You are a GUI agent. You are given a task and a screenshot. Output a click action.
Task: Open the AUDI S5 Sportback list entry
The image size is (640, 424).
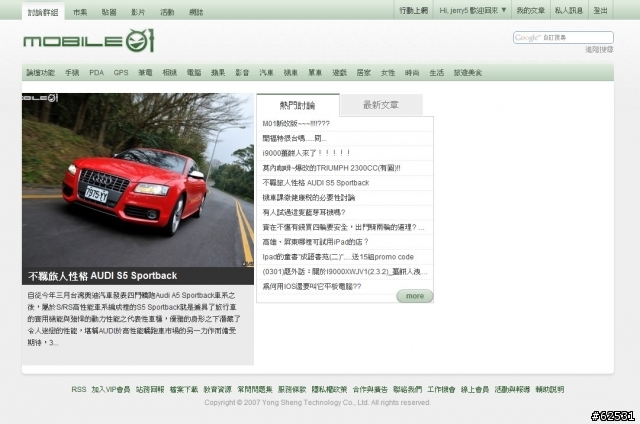click(x=316, y=183)
